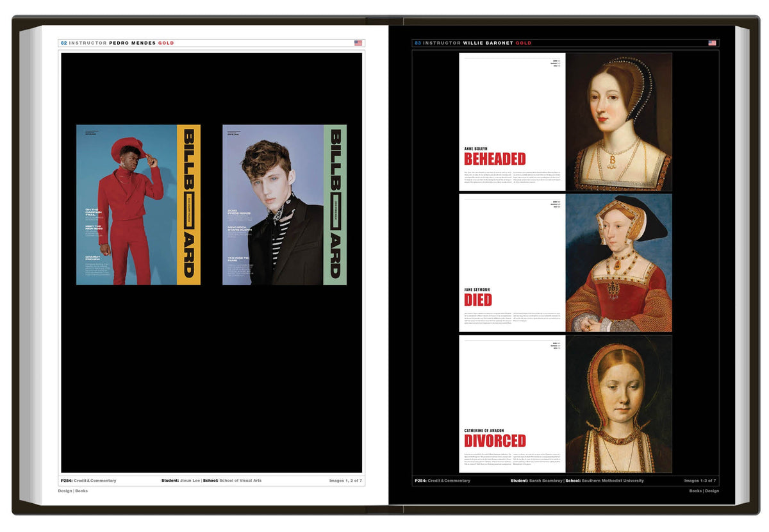
Task: Click the instructor name WILLIE BARONET
Action: pos(488,43)
